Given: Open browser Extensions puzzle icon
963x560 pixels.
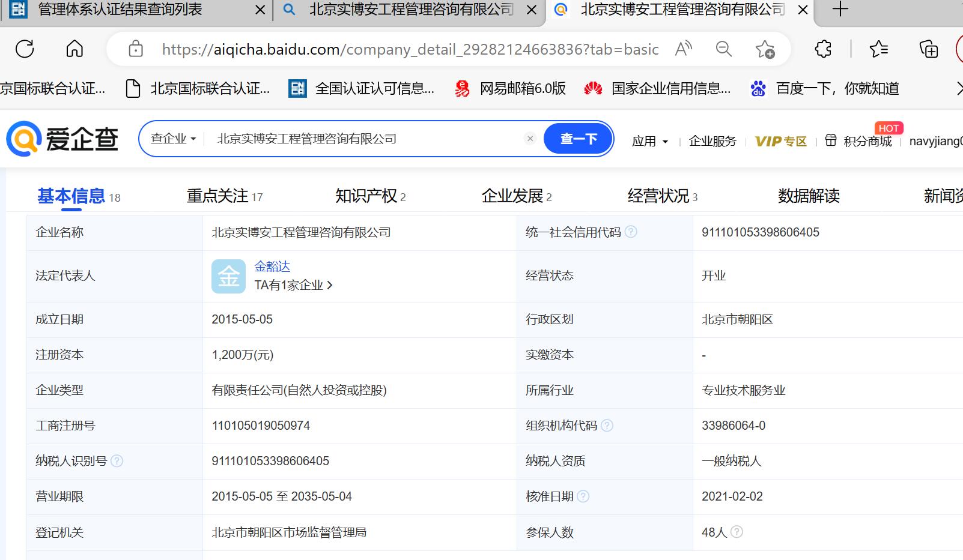Looking at the screenshot, I should (823, 49).
